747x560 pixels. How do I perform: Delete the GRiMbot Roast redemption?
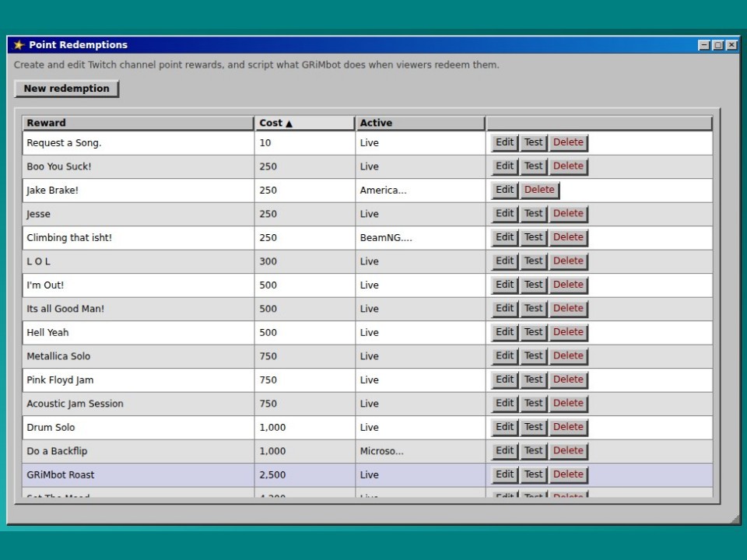tap(568, 474)
